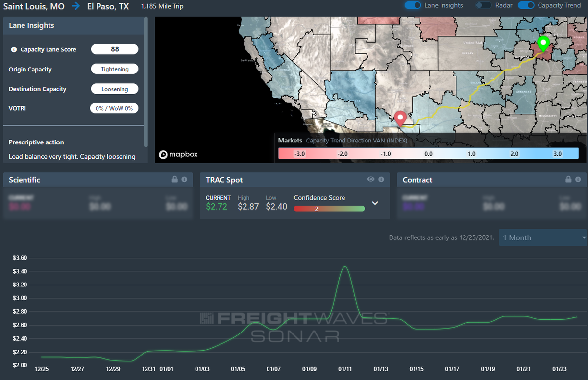
Task: Click the Load balance very tight text
Action: 72,157
